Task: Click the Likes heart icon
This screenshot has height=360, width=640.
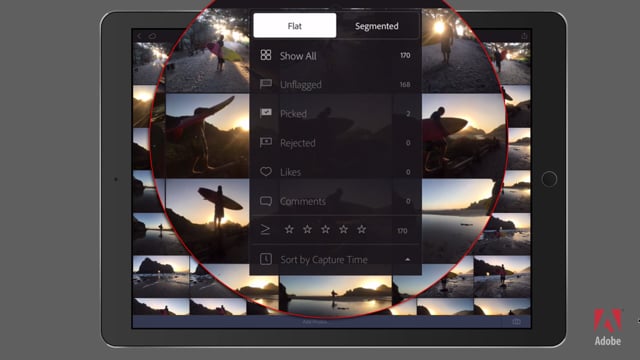Action: tap(266, 171)
